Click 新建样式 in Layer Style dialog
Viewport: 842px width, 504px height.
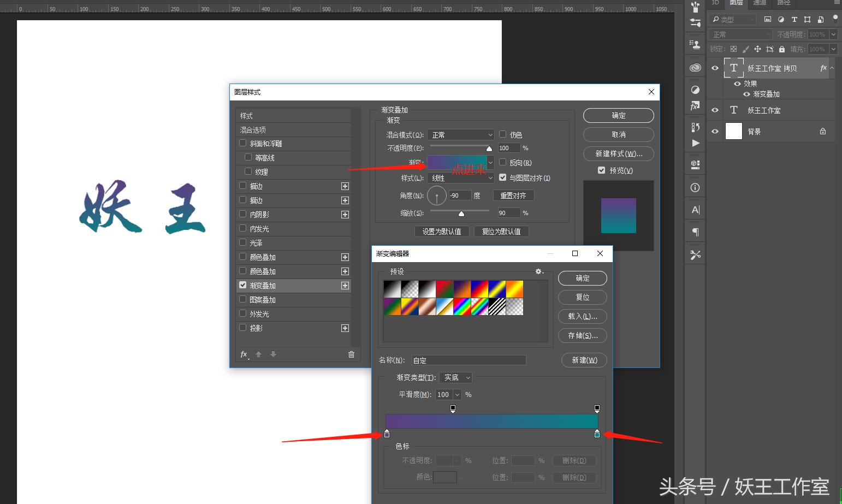pos(618,153)
